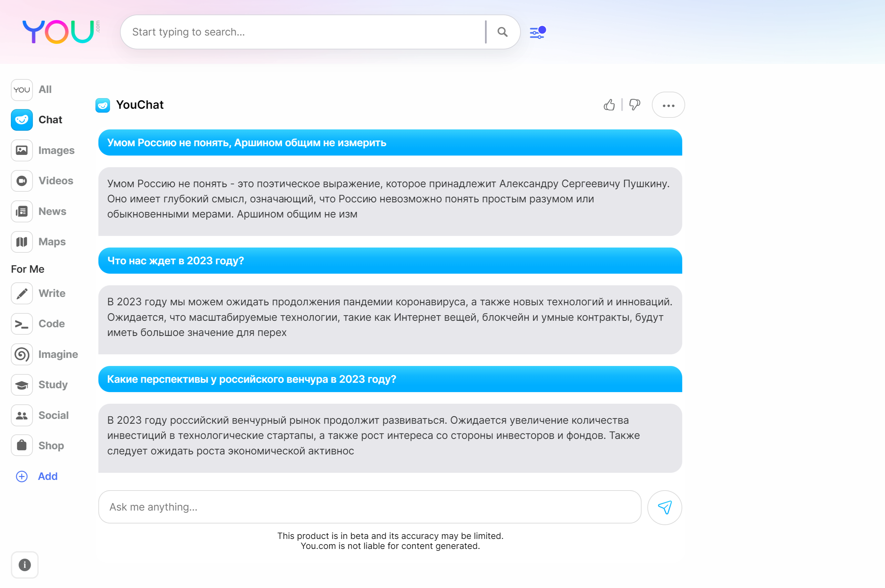Open the Imagine spiral icon app

(x=22, y=354)
